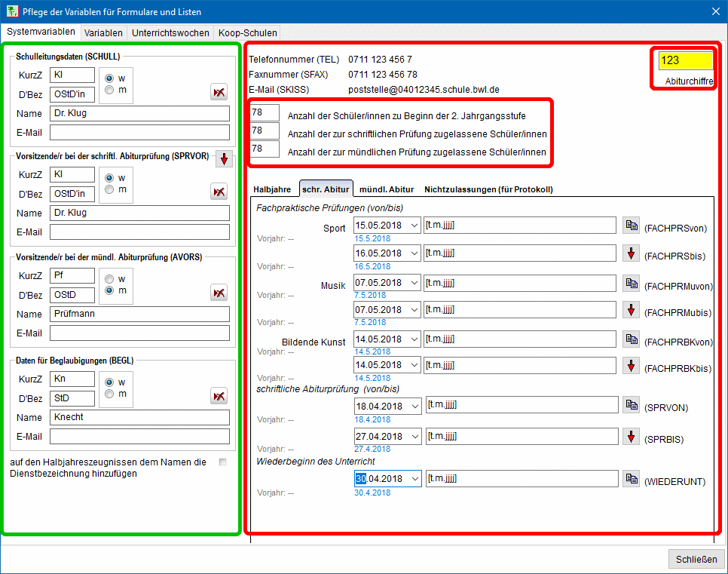
Task: Click the clear icon in the Beglaubigungen section
Action: point(219,396)
